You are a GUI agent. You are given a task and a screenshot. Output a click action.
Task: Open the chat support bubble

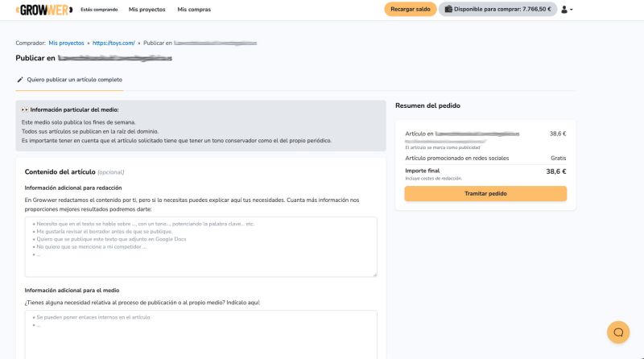[618, 332]
